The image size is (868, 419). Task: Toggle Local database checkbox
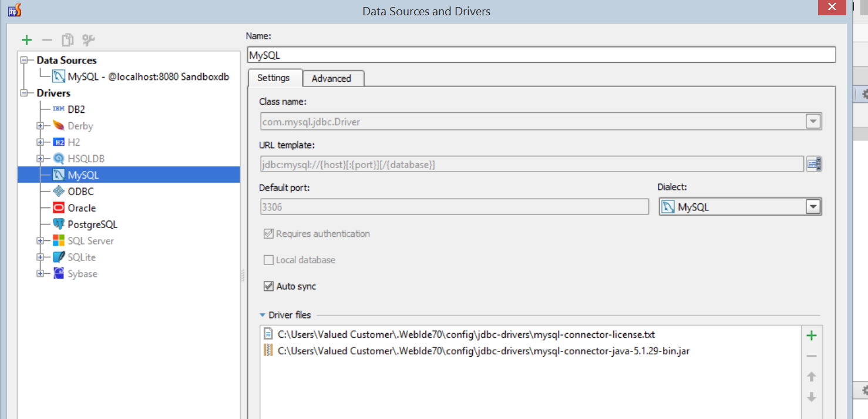tap(268, 260)
